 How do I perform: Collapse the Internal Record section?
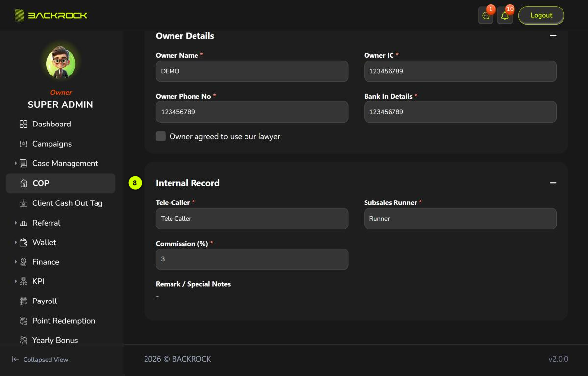click(x=553, y=183)
